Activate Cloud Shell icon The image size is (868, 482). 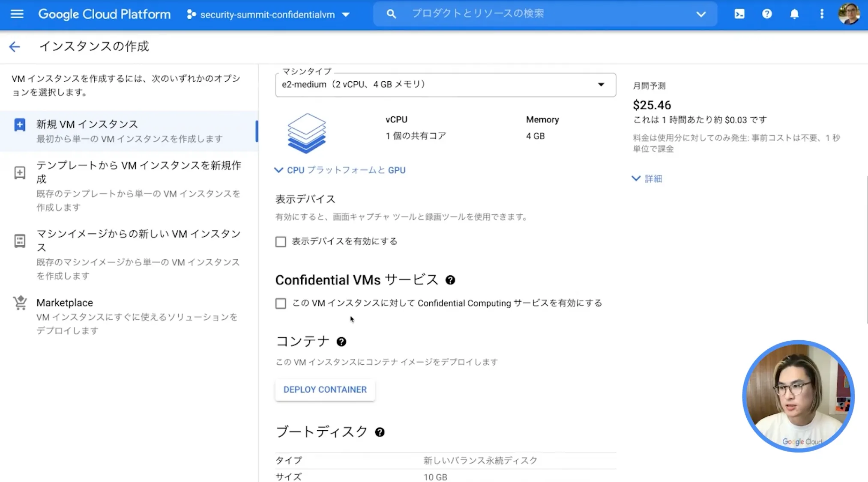point(739,14)
